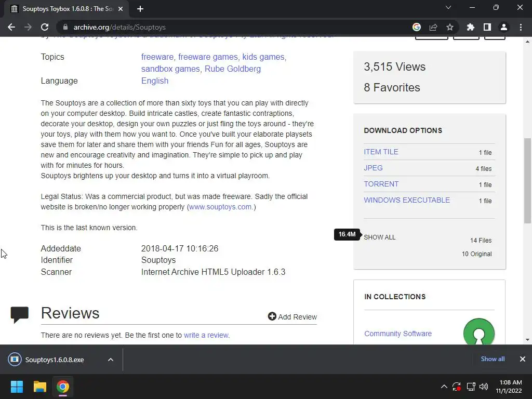Toggle the Chrome side panel
532x399 pixels.
tap(487, 27)
